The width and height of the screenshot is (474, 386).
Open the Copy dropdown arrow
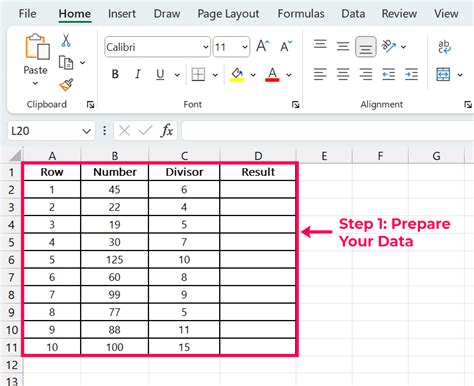(x=82, y=62)
